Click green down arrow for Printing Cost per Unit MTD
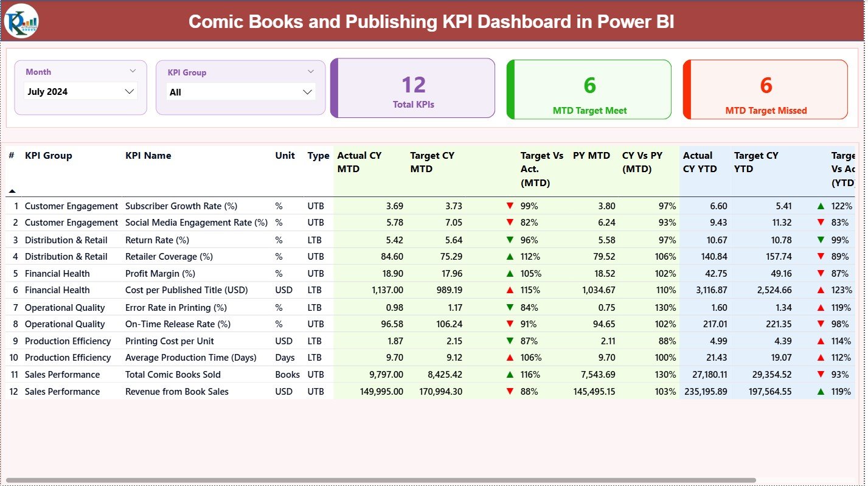The height and width of the screenshot is (486, 868). (x=510, y=341)
